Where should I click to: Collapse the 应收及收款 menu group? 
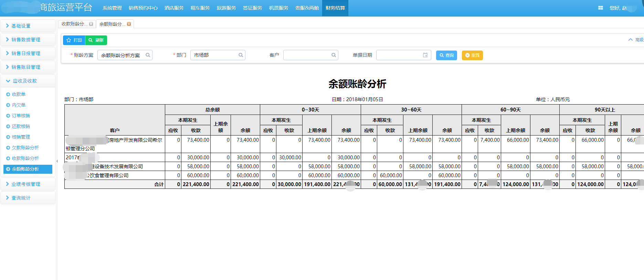pyautogui.click(x=28, y=81)
